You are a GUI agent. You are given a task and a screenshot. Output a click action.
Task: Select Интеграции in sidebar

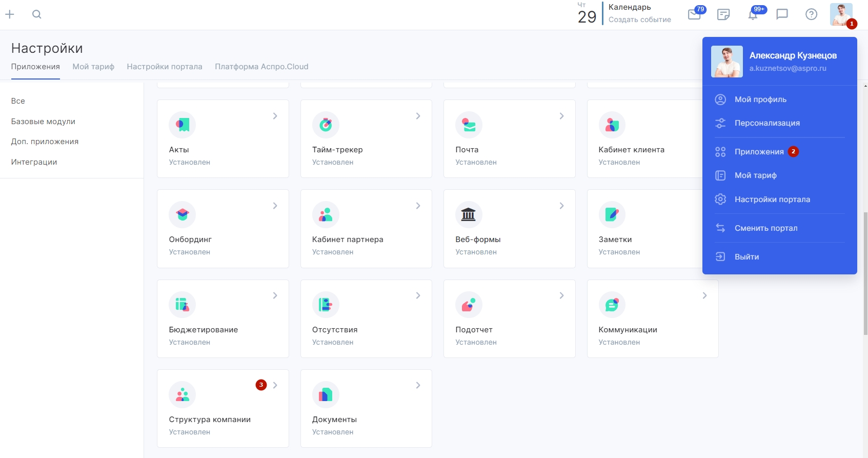click(x=34, y=162)
